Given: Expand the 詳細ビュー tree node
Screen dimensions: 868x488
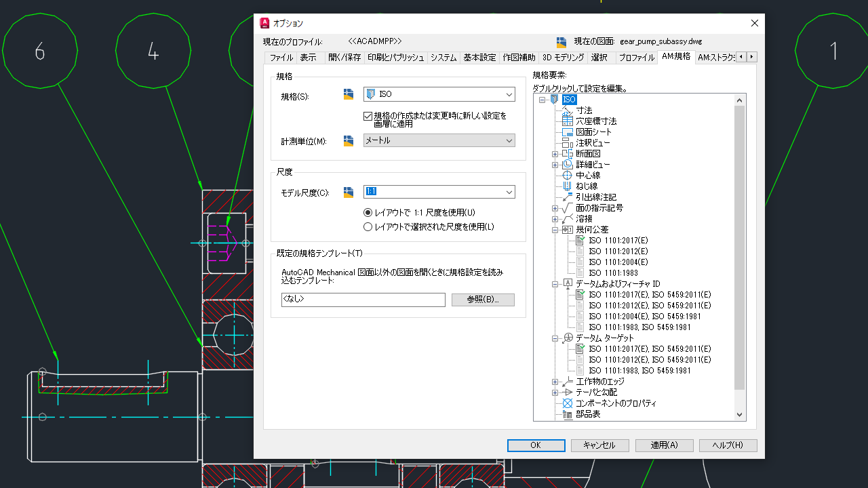Looking at the screenshot, I should pyautogui.click(x=555, y=165).
